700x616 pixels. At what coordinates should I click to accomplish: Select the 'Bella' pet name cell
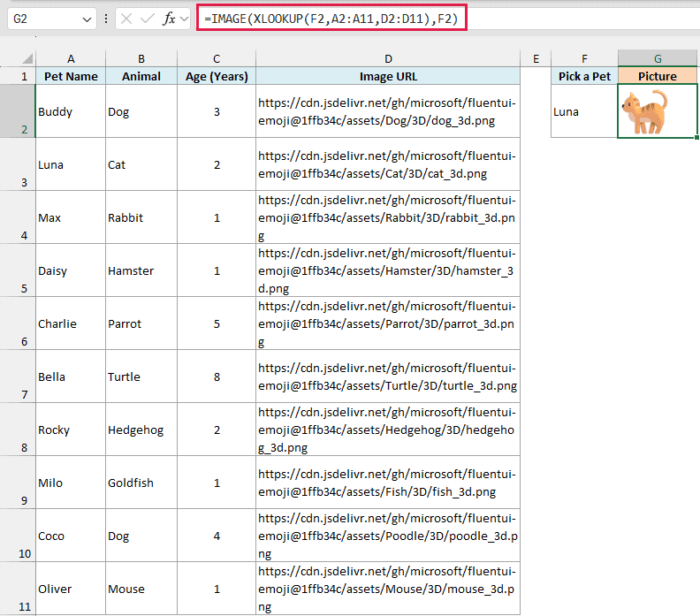(71, 376)
